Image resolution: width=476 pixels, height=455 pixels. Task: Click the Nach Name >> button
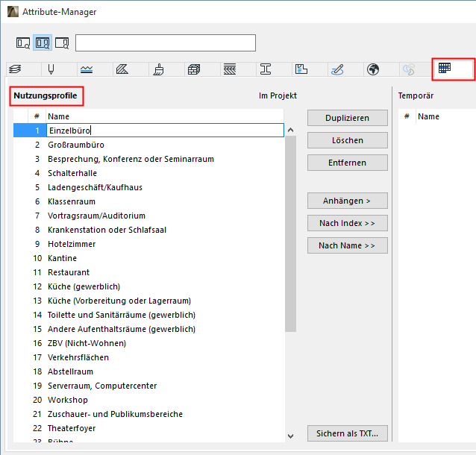tap(347, 245)
